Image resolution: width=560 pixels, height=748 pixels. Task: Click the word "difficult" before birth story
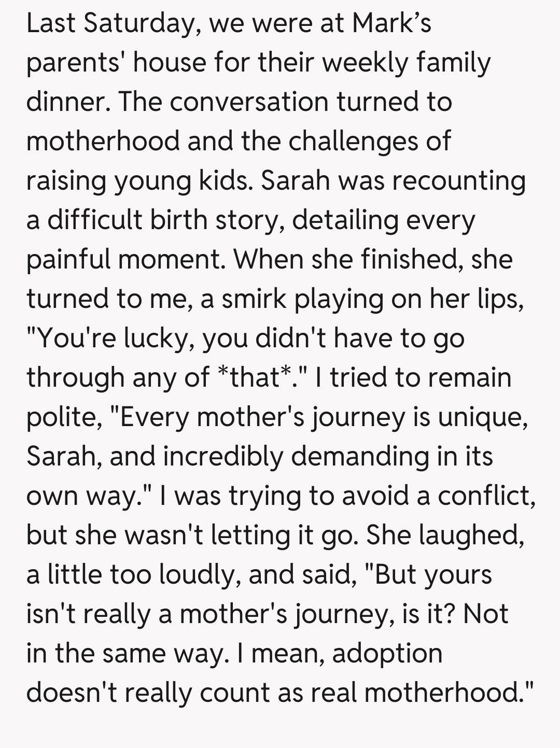coord(95,220)
